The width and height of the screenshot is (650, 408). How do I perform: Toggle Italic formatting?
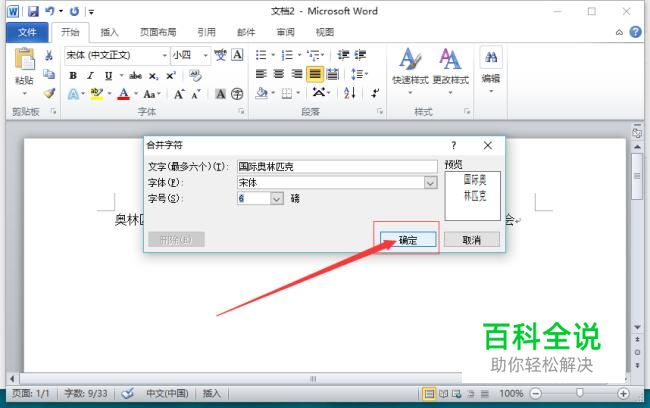90,75
